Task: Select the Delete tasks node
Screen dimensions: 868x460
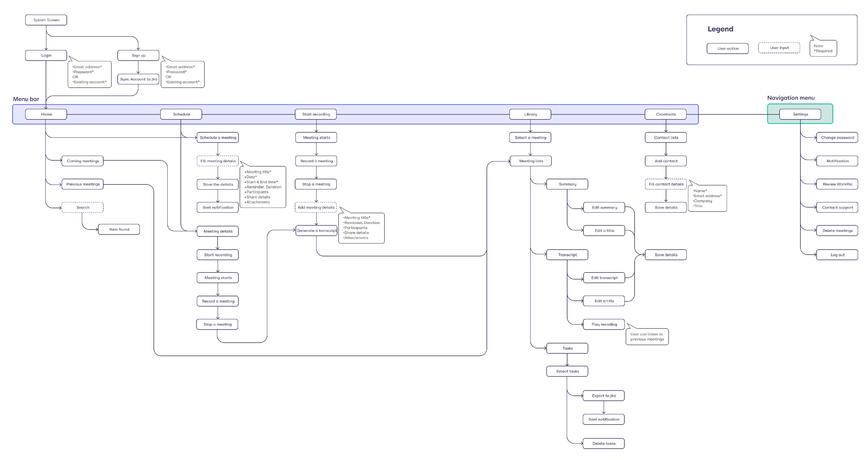Action: (x=604, y=443)
